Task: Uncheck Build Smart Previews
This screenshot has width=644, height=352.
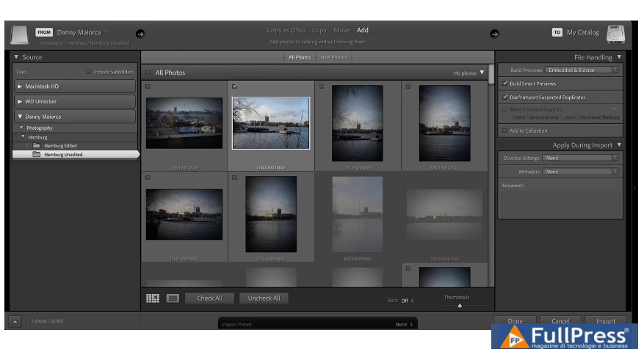Action: pos(505,84)
